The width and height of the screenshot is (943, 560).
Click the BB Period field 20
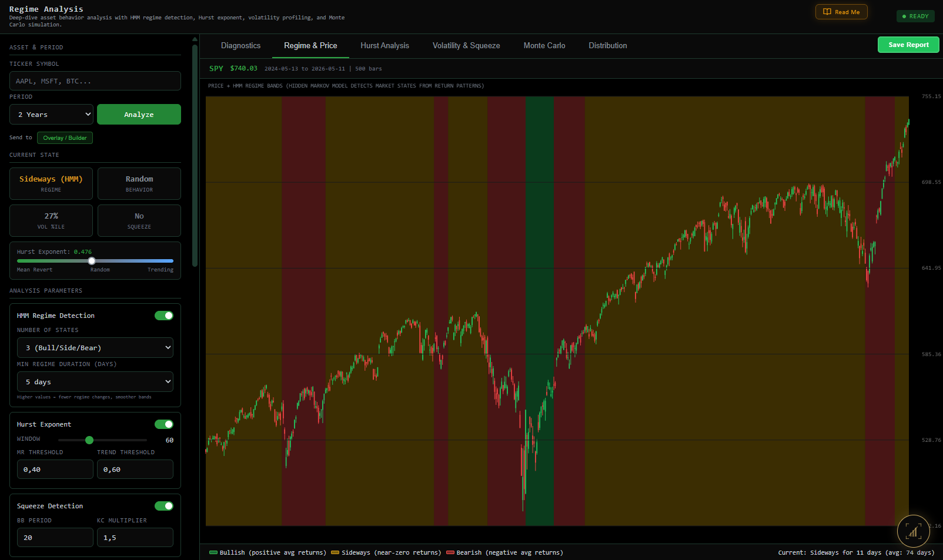click(55, 538)
